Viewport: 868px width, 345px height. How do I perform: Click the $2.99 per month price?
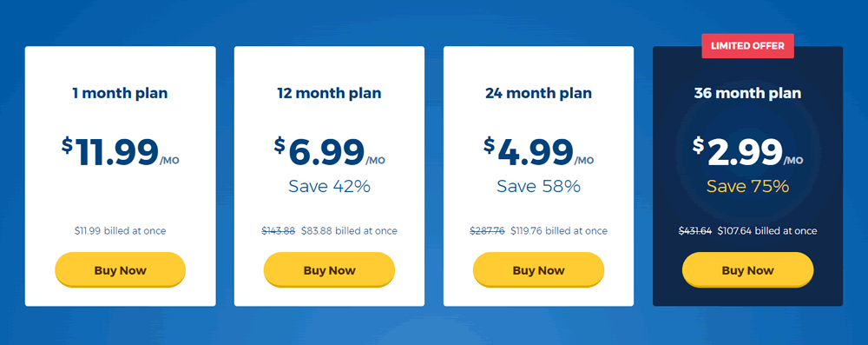click(x=748, y=152)
